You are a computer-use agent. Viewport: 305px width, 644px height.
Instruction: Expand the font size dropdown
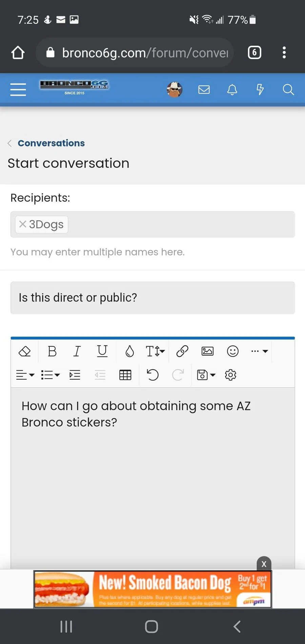tap(155, 351)
